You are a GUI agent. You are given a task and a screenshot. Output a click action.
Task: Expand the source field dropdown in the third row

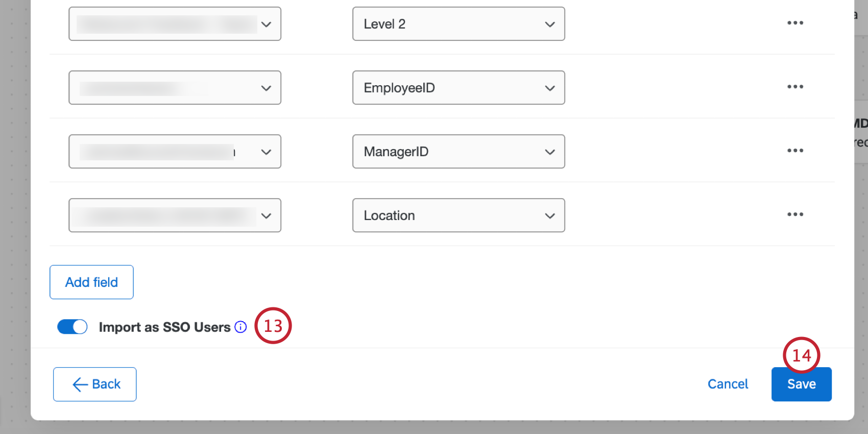pyautogui.click(x=175, y=151)
